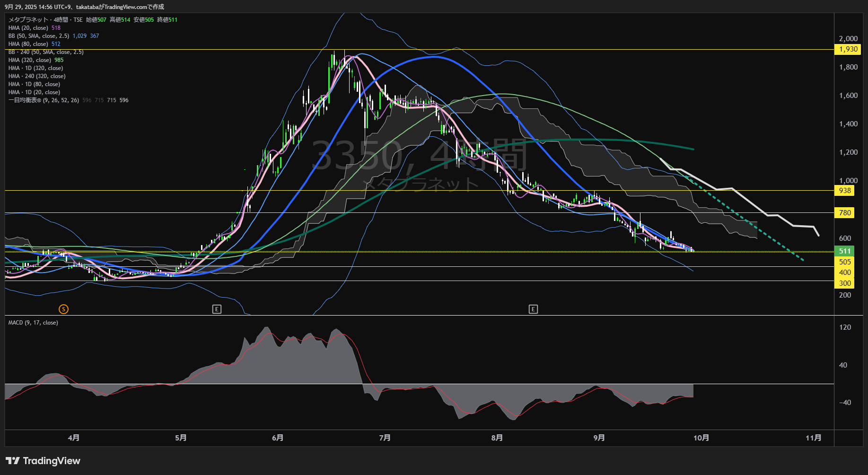Image resolution: width=868 pixels, height=475 pixels.
Task: Click the 1,200 price axis label
Action: coord(848,152)
